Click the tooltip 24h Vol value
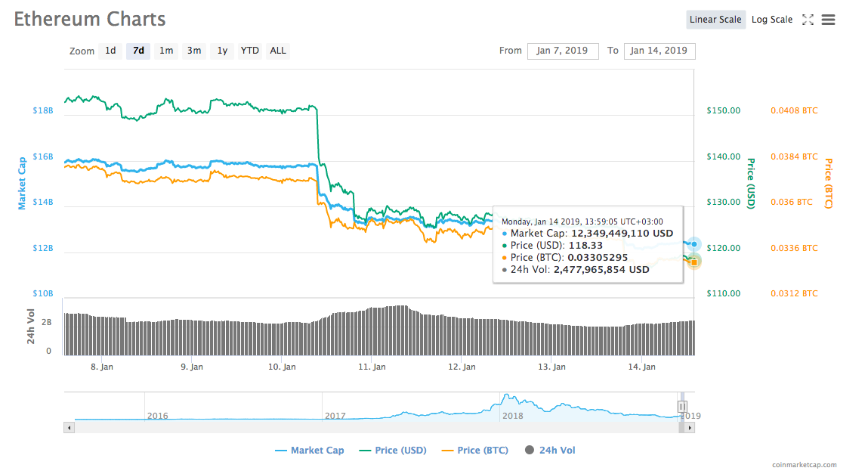Screen dimensions: 868x474 click(601, 270)
